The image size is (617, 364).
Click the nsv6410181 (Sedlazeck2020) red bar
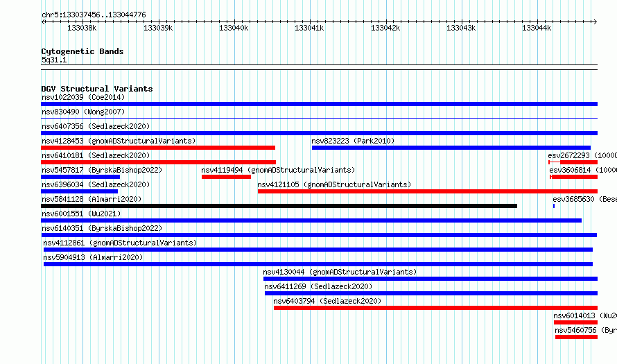pos(159,162)
